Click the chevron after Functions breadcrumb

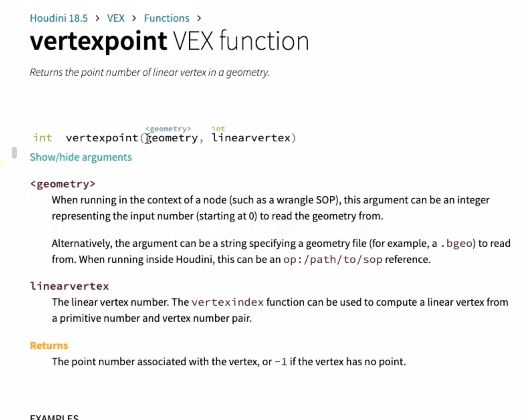click(199, 18)
